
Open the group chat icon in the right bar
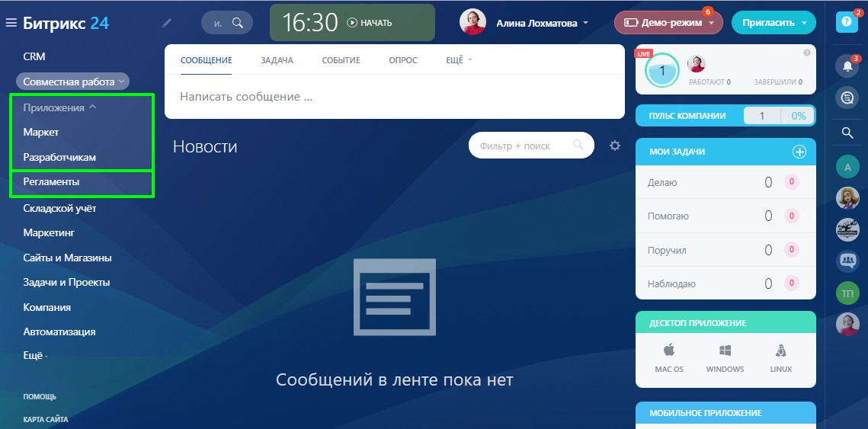(847, 261)
